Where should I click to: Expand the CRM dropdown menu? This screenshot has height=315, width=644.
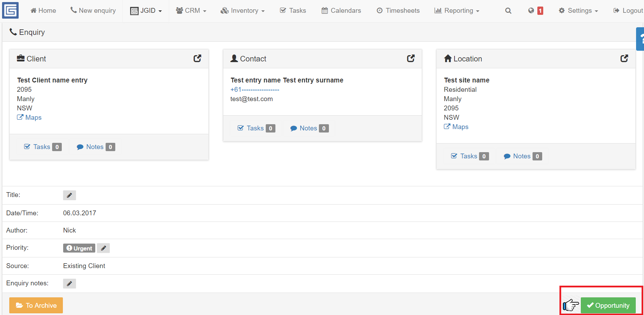(191, 11)
